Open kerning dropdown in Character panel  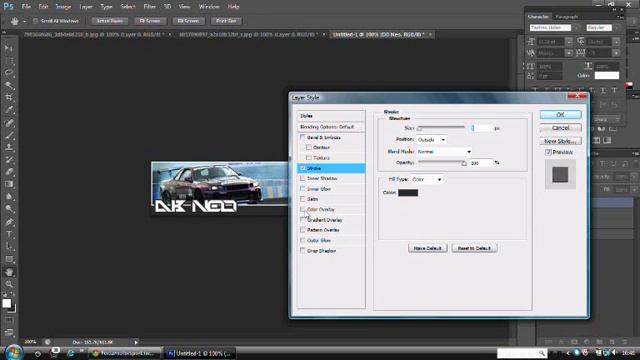[569, 53]
